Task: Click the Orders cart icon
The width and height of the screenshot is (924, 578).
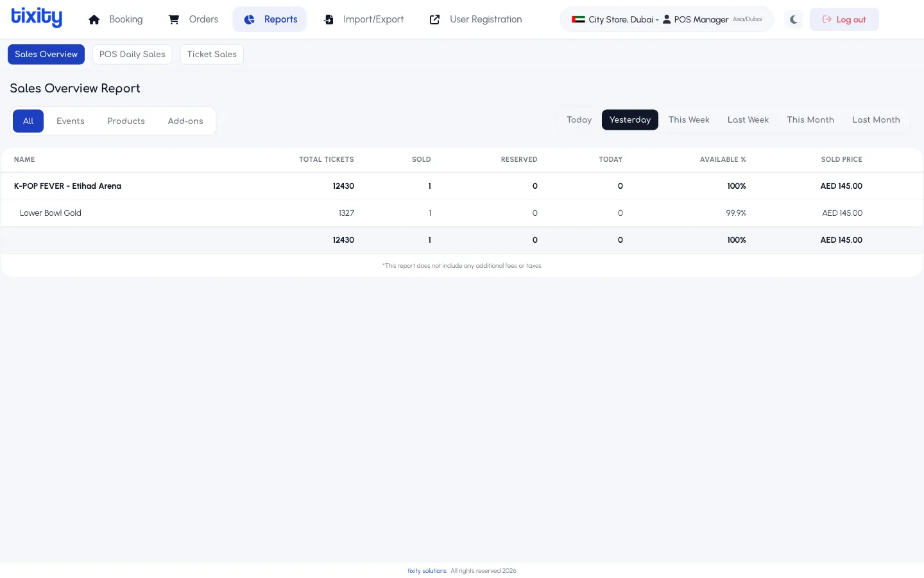Action: click(x=173, y=19)
